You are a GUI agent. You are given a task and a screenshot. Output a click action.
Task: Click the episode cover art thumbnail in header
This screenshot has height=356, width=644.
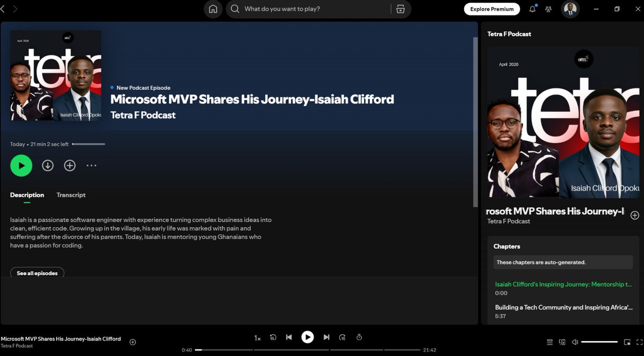[x=56, y=75]
